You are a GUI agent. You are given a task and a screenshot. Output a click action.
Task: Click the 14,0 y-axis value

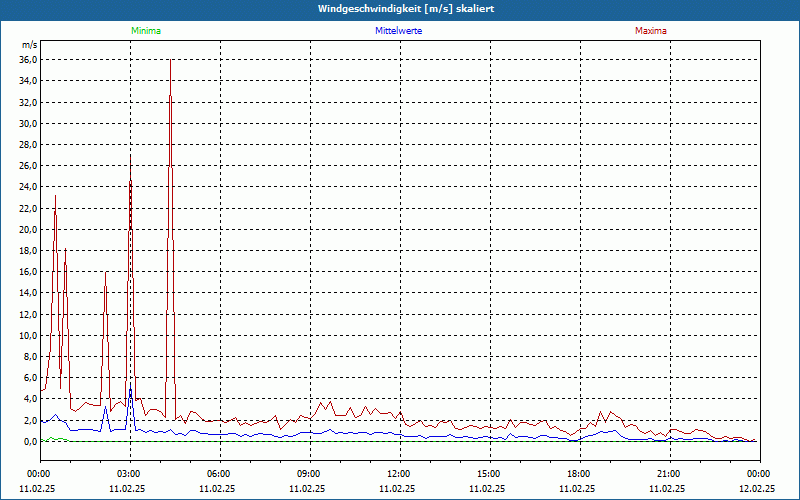point(29,293)
